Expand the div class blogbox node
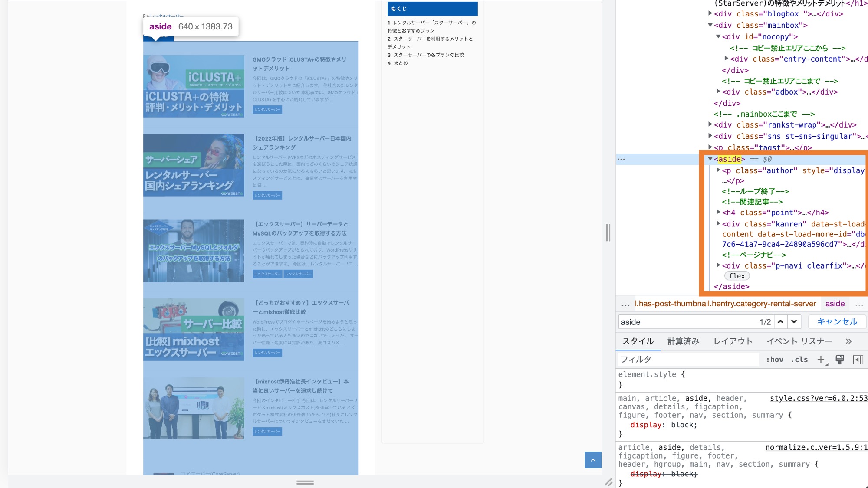868x488 pixels. coord(710,13)
